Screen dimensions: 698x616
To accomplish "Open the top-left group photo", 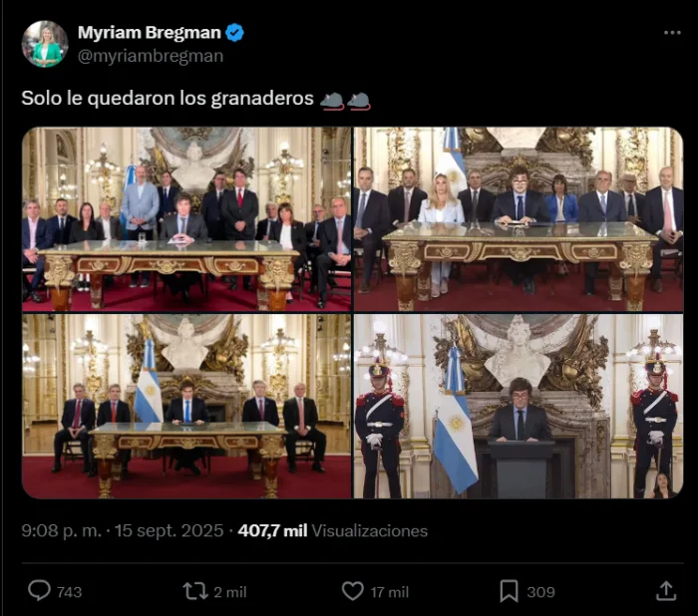I will click(x=186, y=219).
